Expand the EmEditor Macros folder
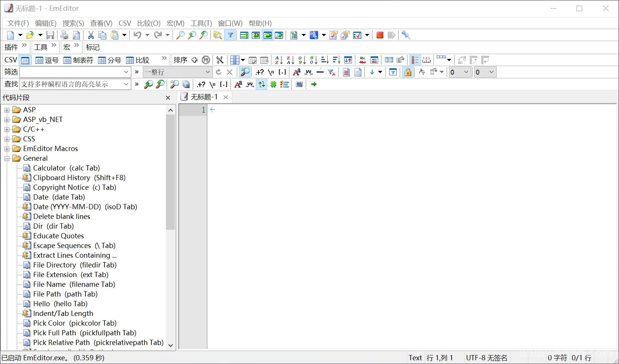The height and width of the screenshot is (364, 619). pyautogui.click(x=7, y=149)
